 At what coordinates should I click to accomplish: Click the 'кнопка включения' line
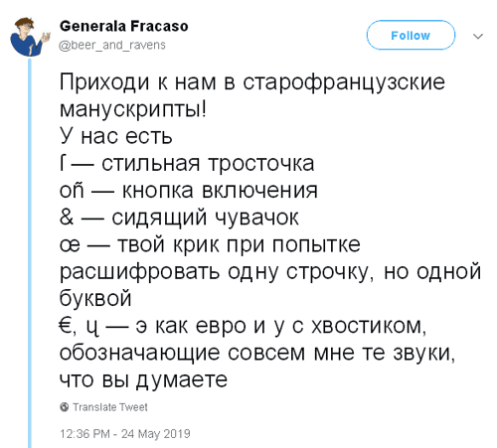pos(189,191)
